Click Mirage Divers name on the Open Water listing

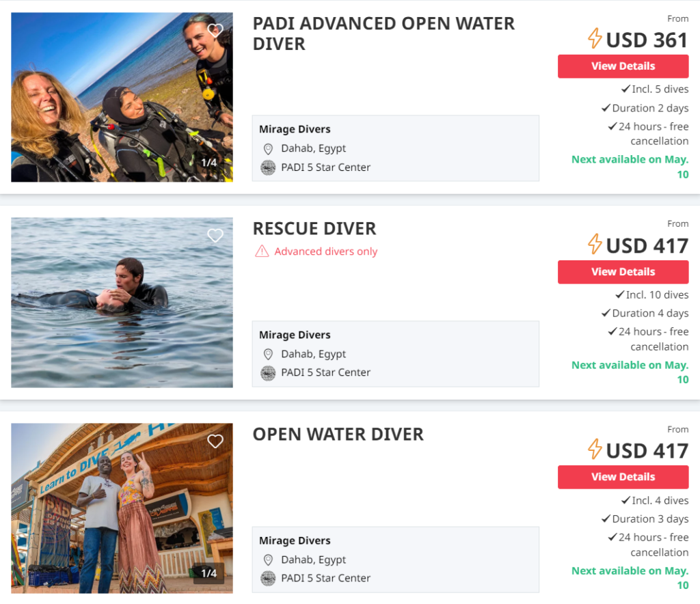tap(294, 540)
